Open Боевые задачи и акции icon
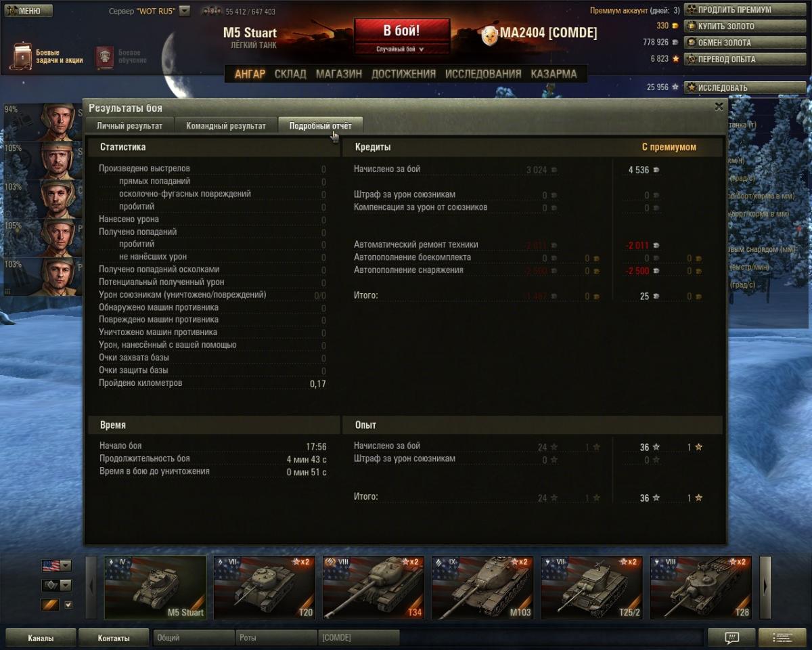Screen dimensions: 812x650 pyautogui.click(x=22, y=57)
